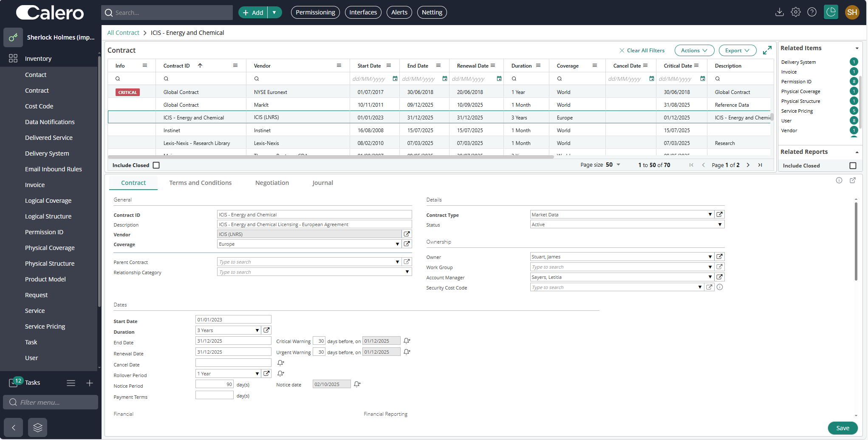The width and height of the screenshot is (868, 440).
Task: Open the Page size 50 dropdown
Action: coord(618,165)
